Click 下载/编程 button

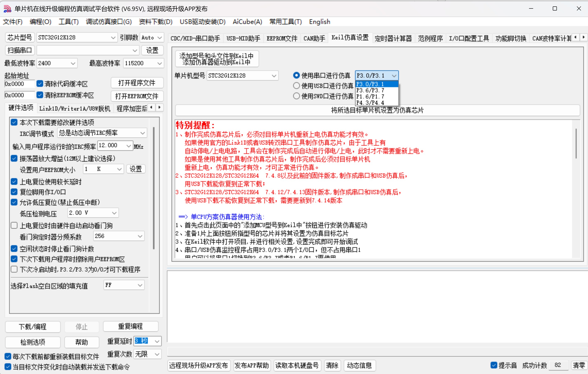coord(33,327)
